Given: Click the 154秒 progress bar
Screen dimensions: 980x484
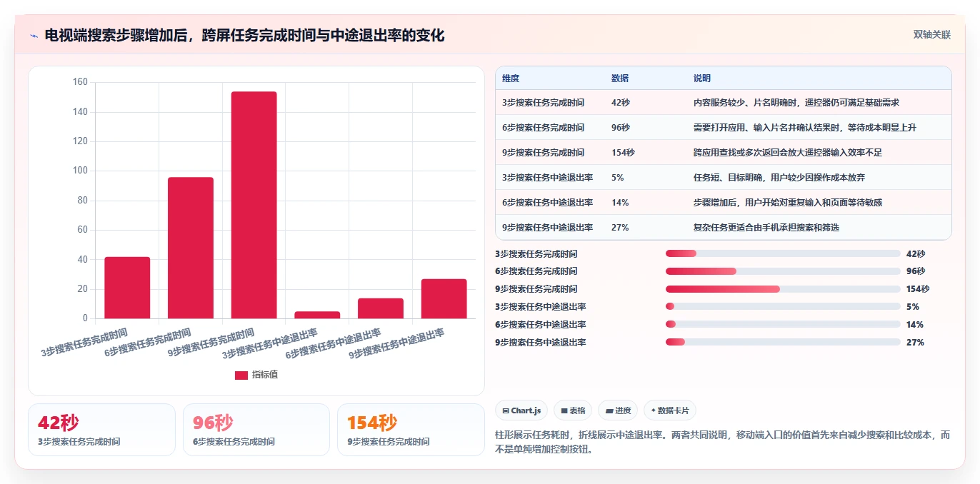Looking at the screenshot, I should 783,289.
